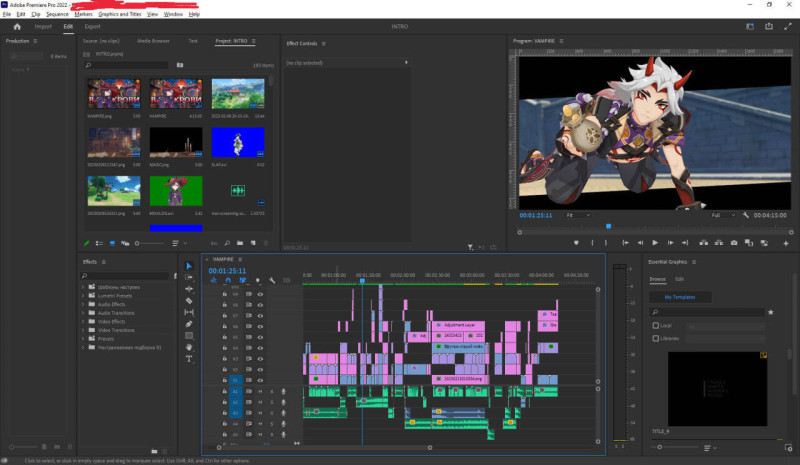Click the My Templates button
This screenshot has width=800, height=465.
point(680,297)
